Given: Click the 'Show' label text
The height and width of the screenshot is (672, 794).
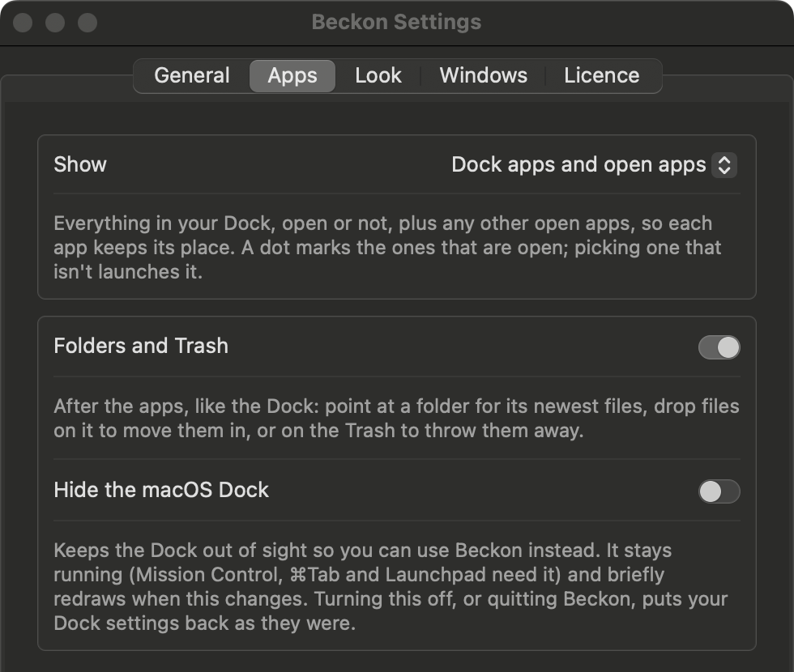Looking at the screenshot, I should click(x=80, y=164).
